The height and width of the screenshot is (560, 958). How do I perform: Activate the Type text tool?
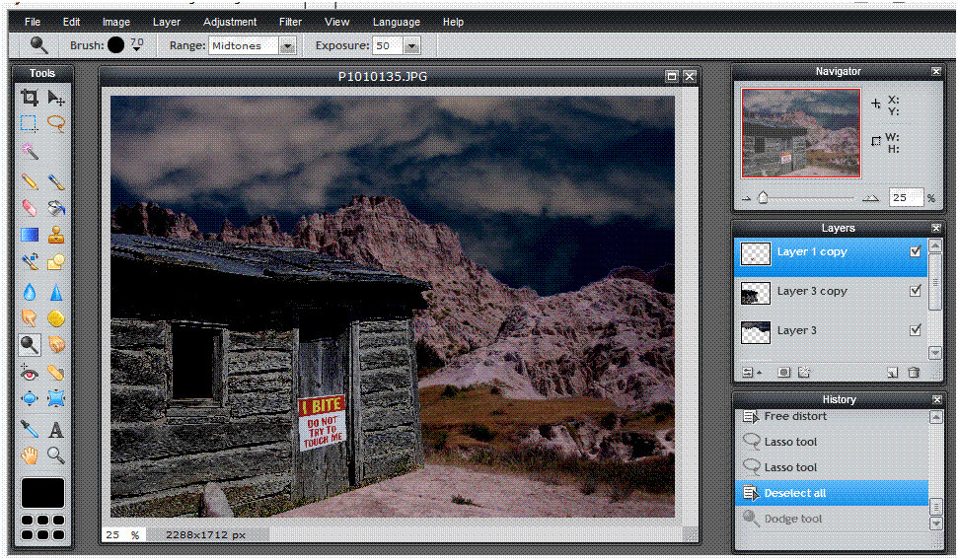tap(56, 429)
